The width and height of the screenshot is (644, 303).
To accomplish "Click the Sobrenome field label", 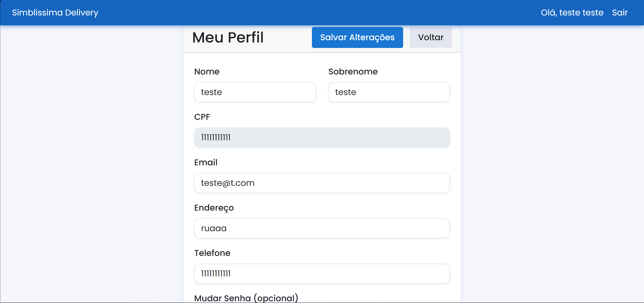I will [353, 71].
